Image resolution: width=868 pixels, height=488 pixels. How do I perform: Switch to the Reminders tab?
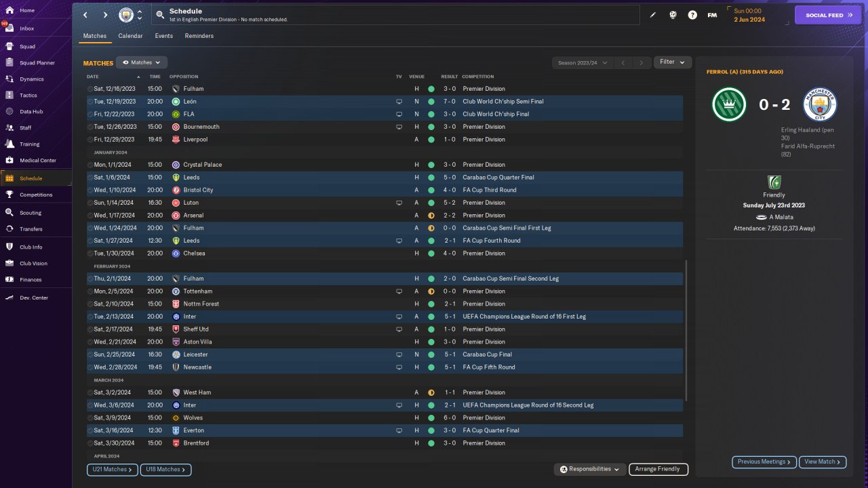point(199,36)
